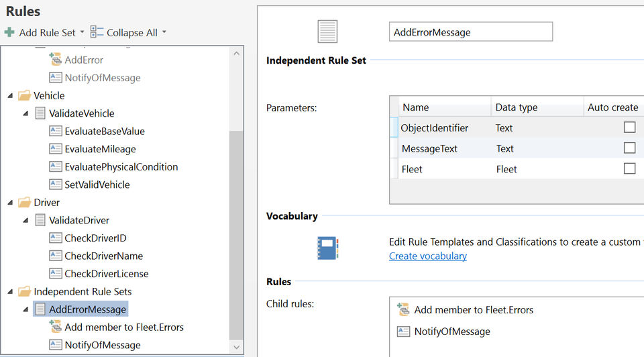The width and height of the screenshot is (644, 357).
Task: Select EvaluateMileage in the rules tree
Action: pos(100,149)
